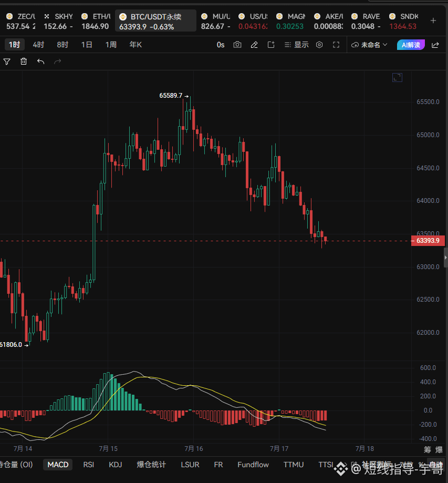Select the pencil drawing tool

254,45
